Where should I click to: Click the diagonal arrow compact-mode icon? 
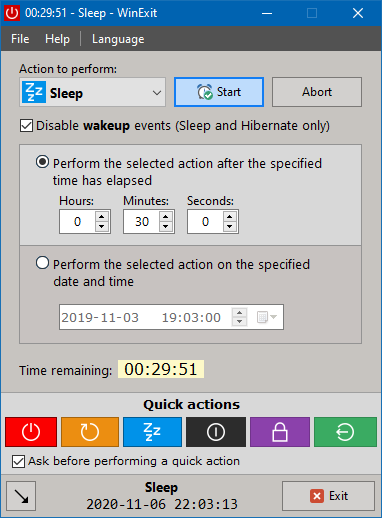pos(21,496)
